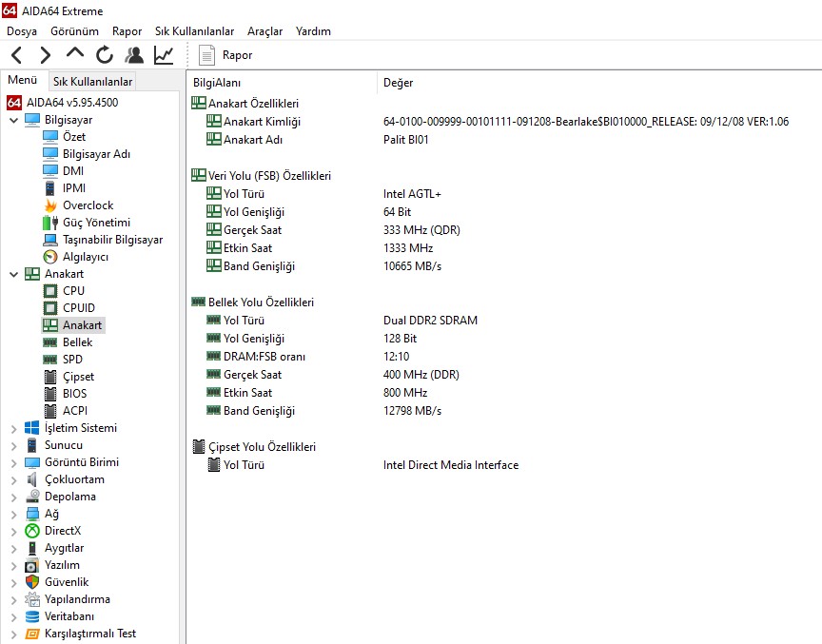Open the Dosya menu
The image size is (822, 644).
[x=22, y=31]
